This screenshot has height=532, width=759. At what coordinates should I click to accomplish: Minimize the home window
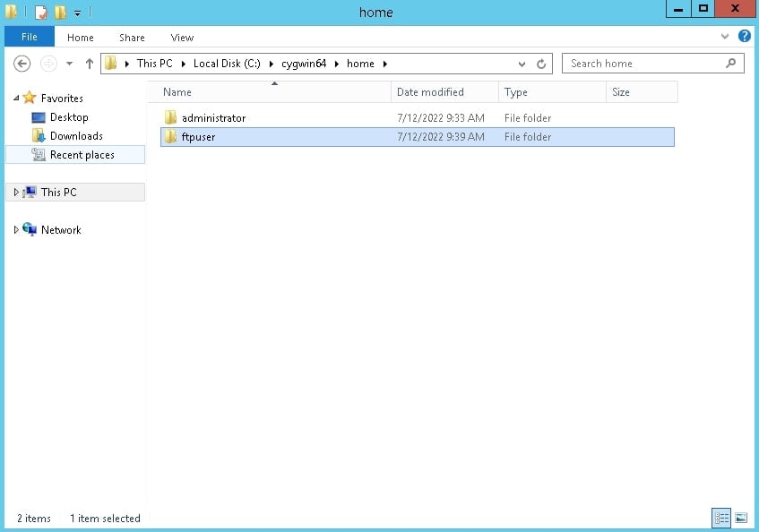coord(678,9)
